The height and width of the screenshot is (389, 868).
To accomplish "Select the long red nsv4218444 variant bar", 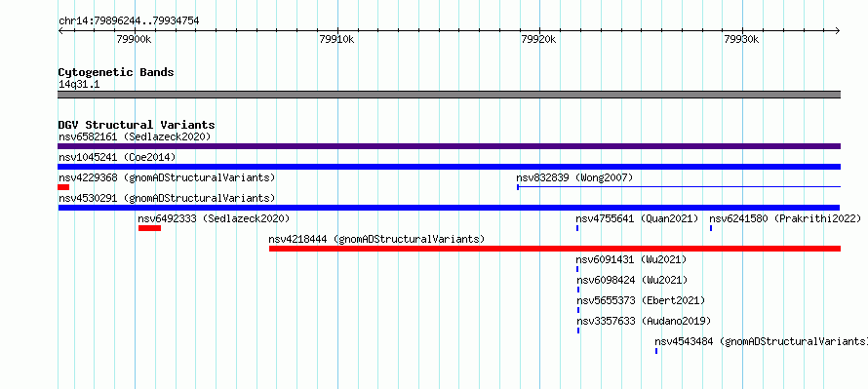I will click(x=555, y=249).
